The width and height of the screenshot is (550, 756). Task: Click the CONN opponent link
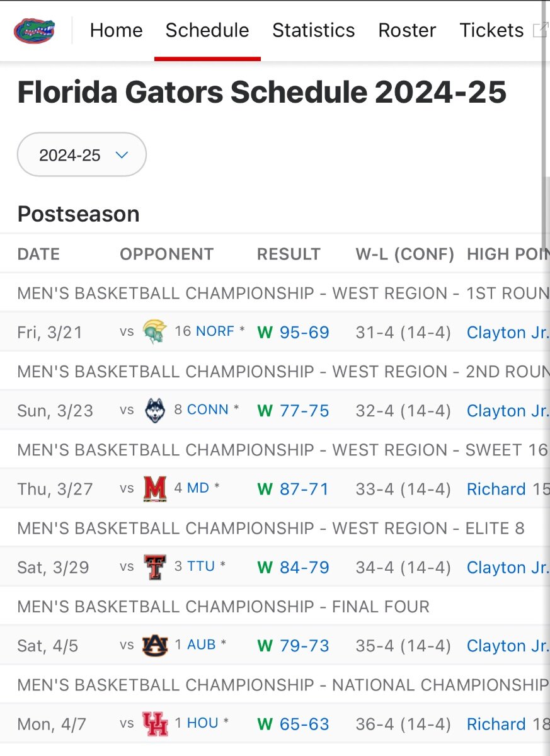coord(207,409)
